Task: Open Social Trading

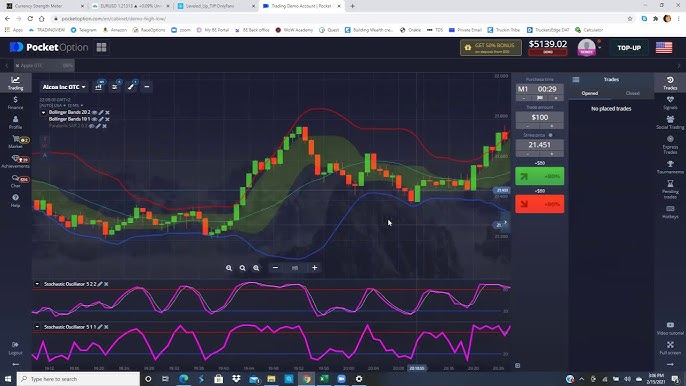Action: coord(670,123)
